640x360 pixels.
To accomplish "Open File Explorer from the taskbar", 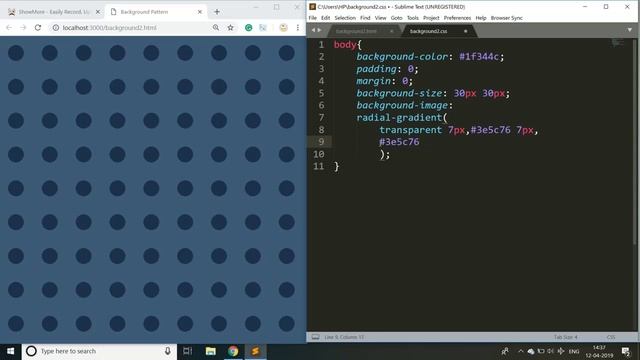I will click(211, 351).
